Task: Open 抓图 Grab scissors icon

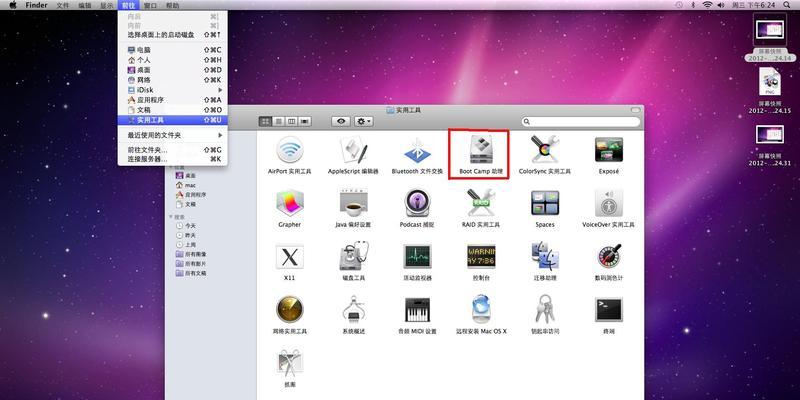Action: [x=290, y=363]
